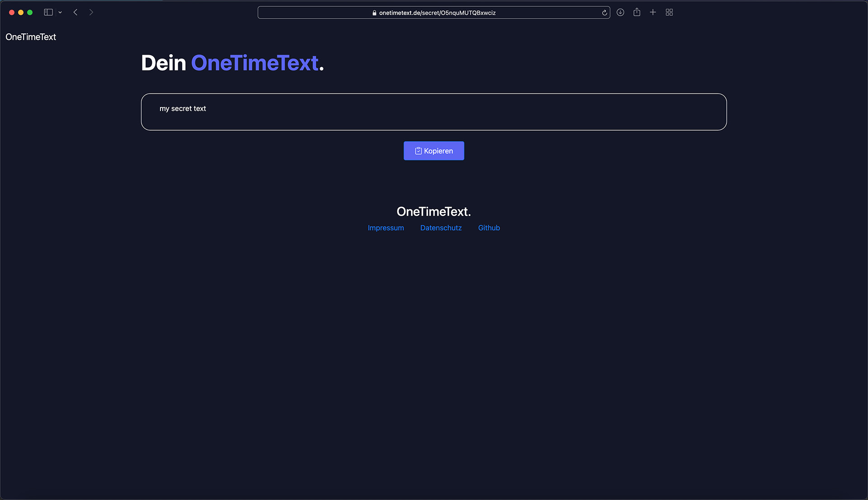Open the Github link
The width and height of the screenshot is (868, 500).
pyautogui.click(x=489, y=228)
